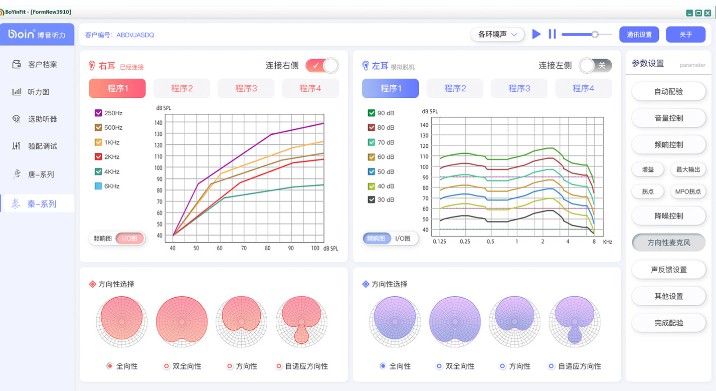Click the MPO拐点 button
716x391 pixels.
pyautogui.click(x=688, y=191)
